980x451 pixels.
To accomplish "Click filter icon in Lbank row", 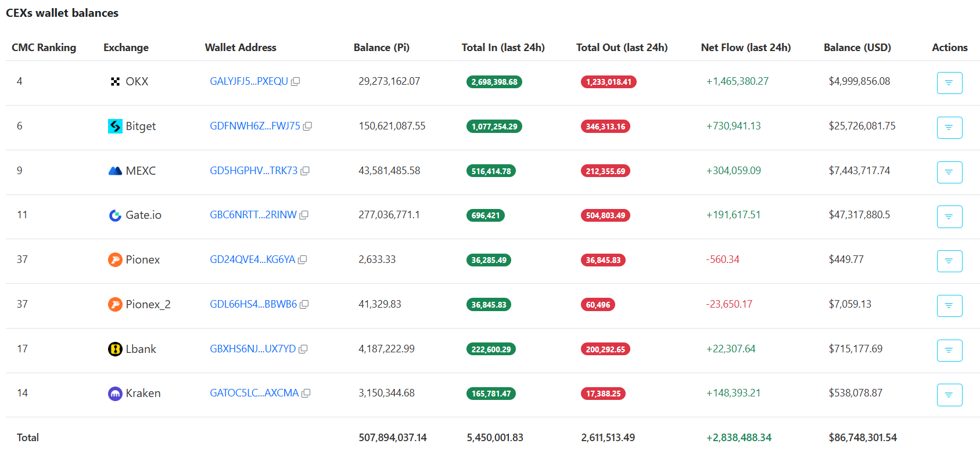I will coord(949,351).
